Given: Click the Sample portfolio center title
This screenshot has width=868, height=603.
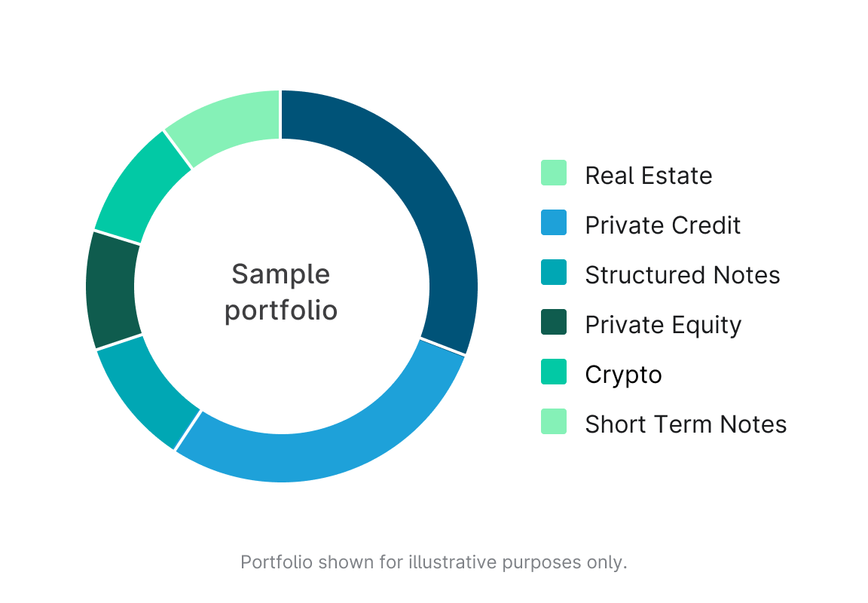Looking at the screenshot, I should tap(280, 292).
